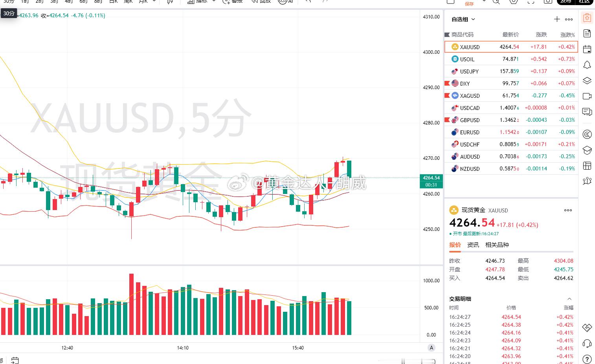Collapse the 交易明细 section chevron

click(x=569, y=299)
